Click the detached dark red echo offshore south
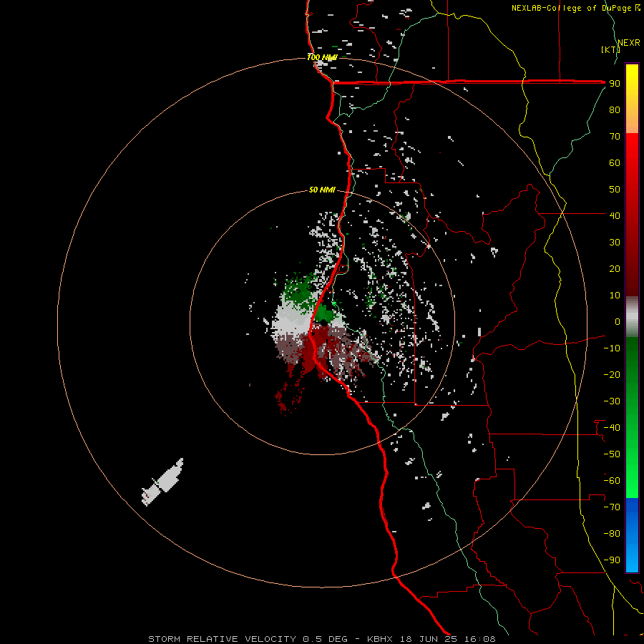Viewport: 644px width, 644px height. tap(288, 396)
